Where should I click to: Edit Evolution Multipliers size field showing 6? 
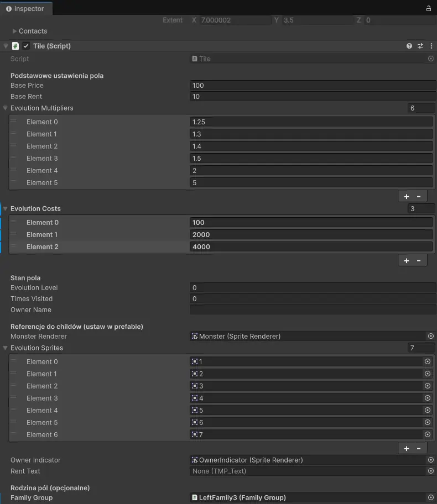point(421,108)
